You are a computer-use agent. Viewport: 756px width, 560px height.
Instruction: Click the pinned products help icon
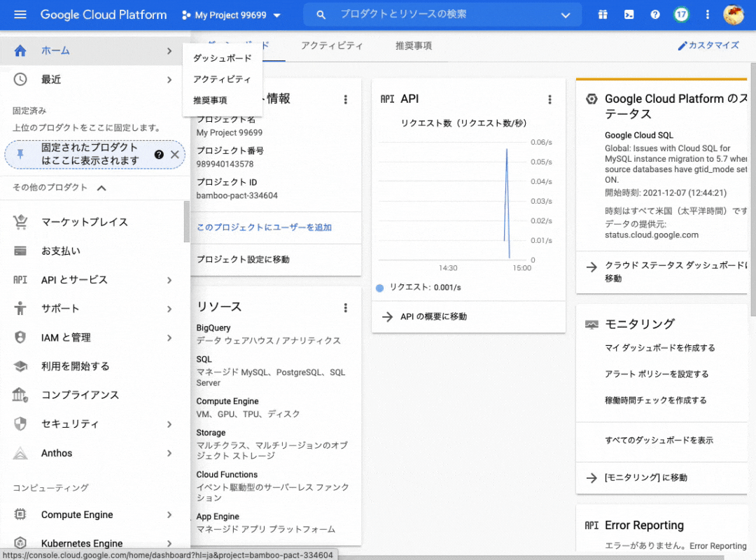[x=159, y=154]
